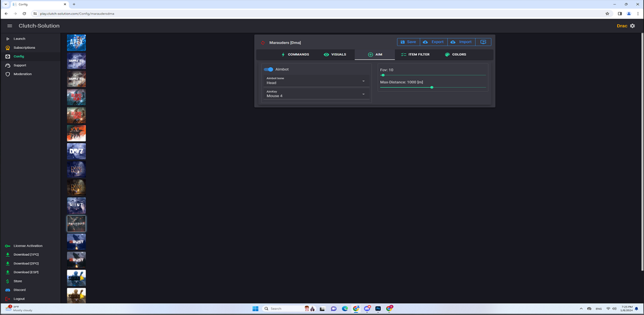Click the Clutch-Solution title text
This screenshot has height=315, width=644.
(x=39, y=26)
